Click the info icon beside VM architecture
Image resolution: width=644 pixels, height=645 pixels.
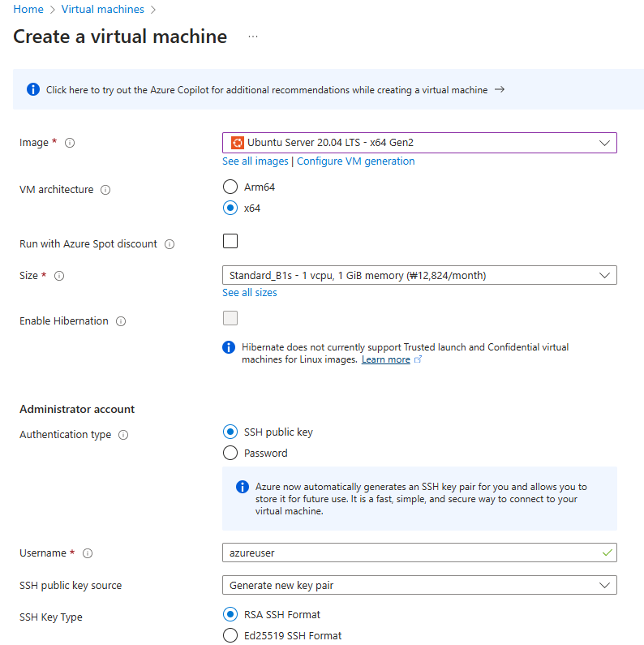105,190
